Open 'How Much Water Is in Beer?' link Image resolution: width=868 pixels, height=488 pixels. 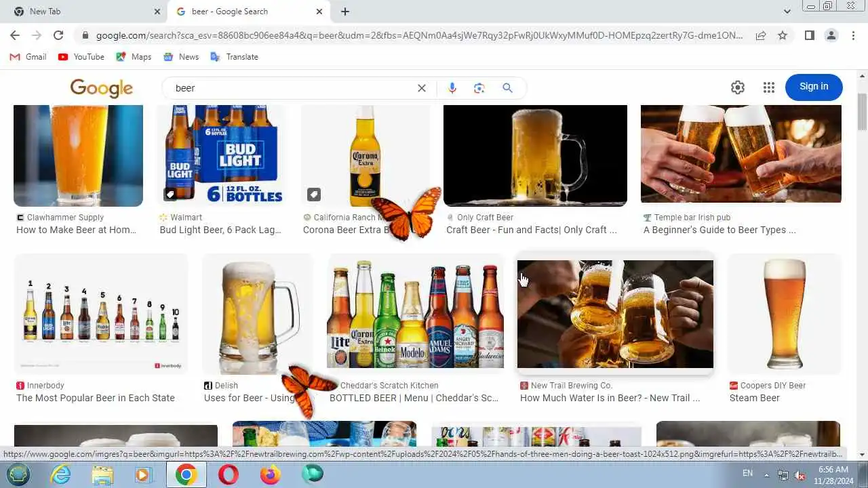click(610, 398)
